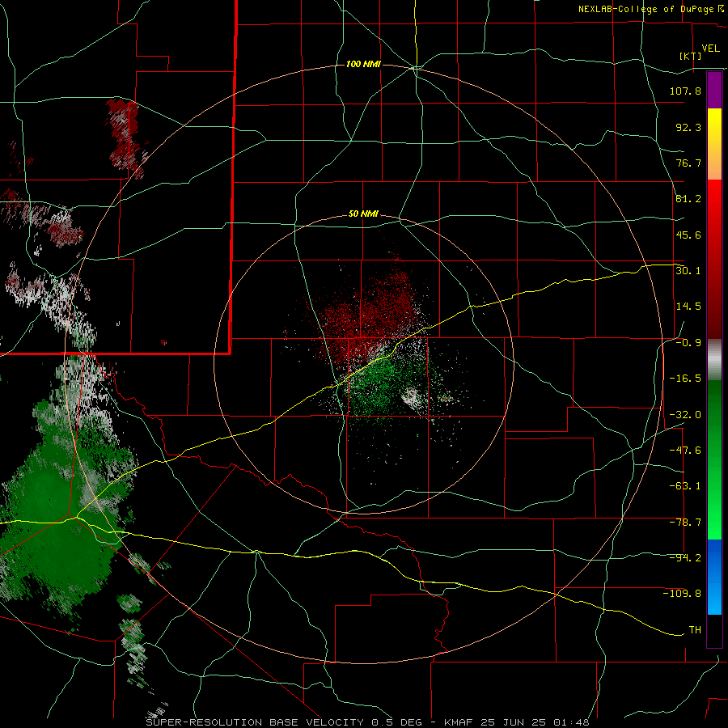Pick the gray-white segment of the color bar
Screen dimensions: 728x728
(x=714, y=360)
